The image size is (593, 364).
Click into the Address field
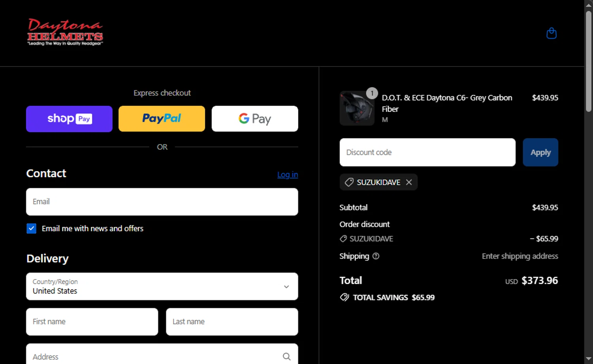[162, 354]
